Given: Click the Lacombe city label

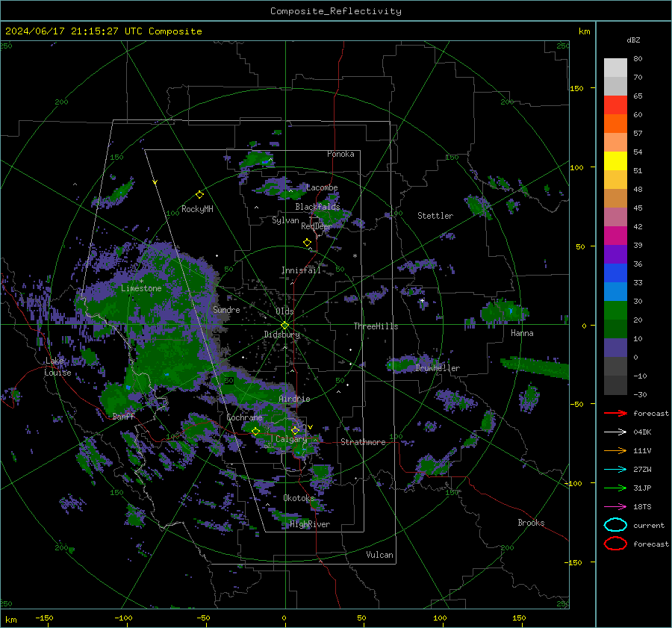Looking at the screenshot, I should 322,187.
